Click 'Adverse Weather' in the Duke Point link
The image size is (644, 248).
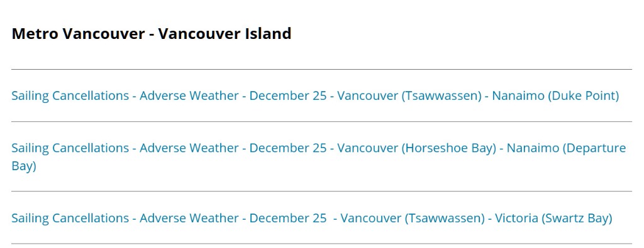189,96
